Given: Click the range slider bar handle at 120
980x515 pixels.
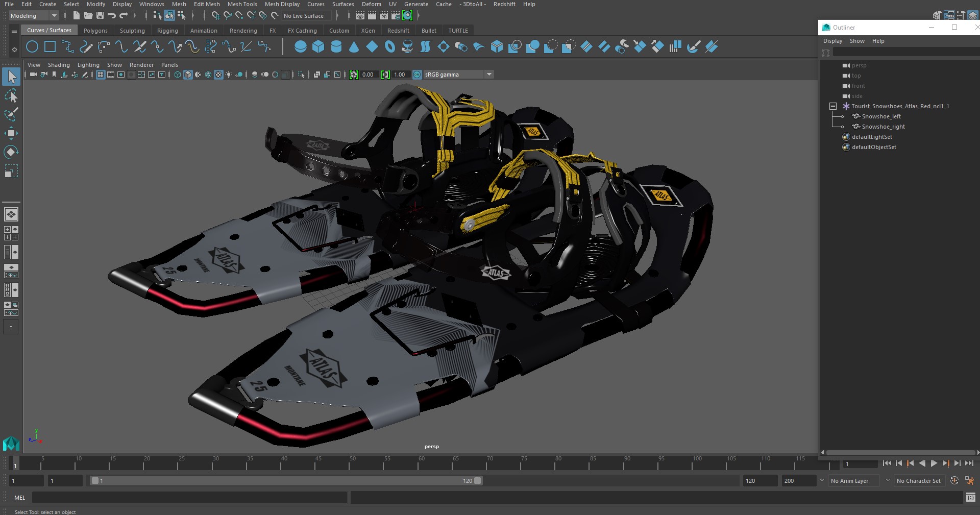Looking at the screenshot, I should pyautogui.click(x=478, y=481).
